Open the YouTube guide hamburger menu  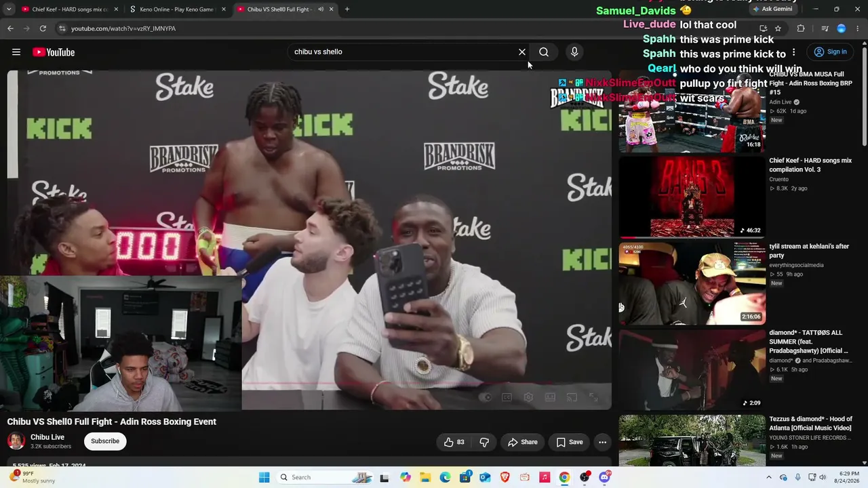pos(16,52)
